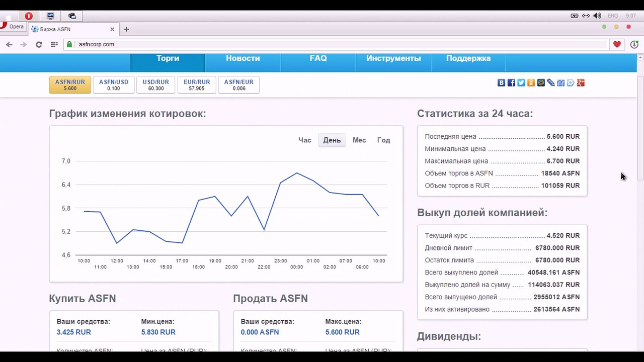
Task: Add page to bookmarks with heart icon
Action: click(x=617, y=44)
